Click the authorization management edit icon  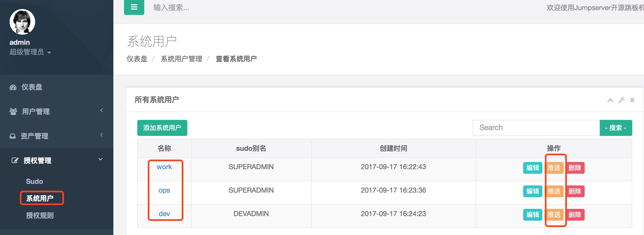pos(15,160)
